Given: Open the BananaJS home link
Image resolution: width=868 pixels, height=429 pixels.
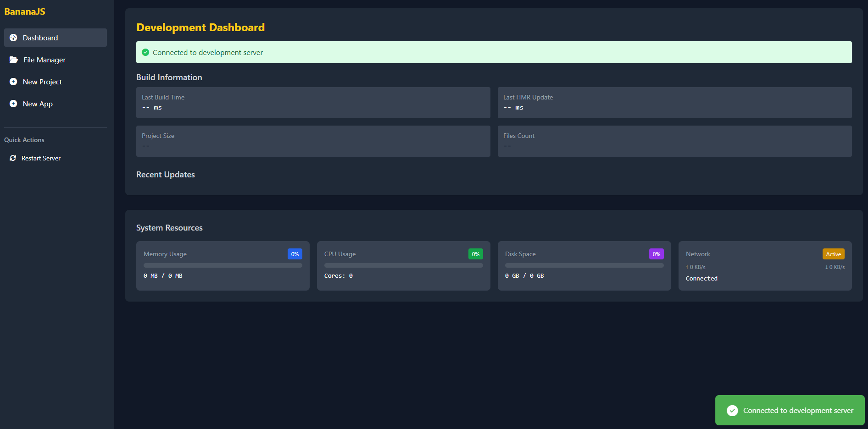Looking at the screenshot, I should (x=25, y=11).
